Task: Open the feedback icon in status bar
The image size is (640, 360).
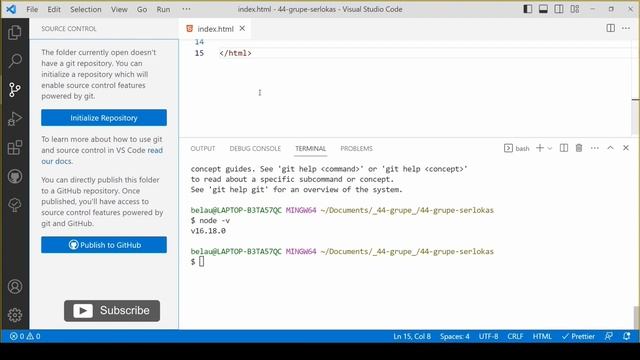Action: tap(609, 336)
